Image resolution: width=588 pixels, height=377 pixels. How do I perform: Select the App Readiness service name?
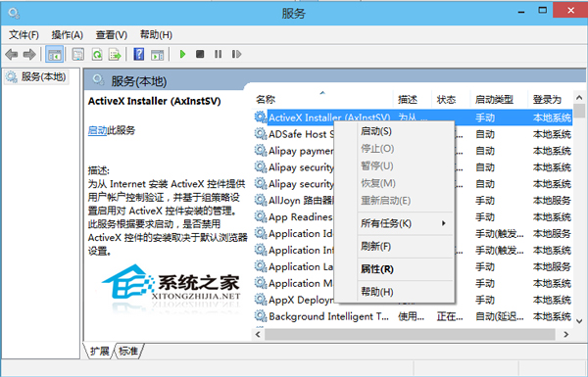coord(301,216)
